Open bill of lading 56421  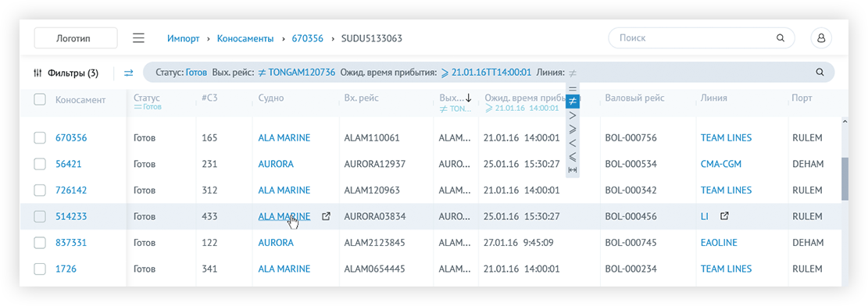(x=69, y=165)
